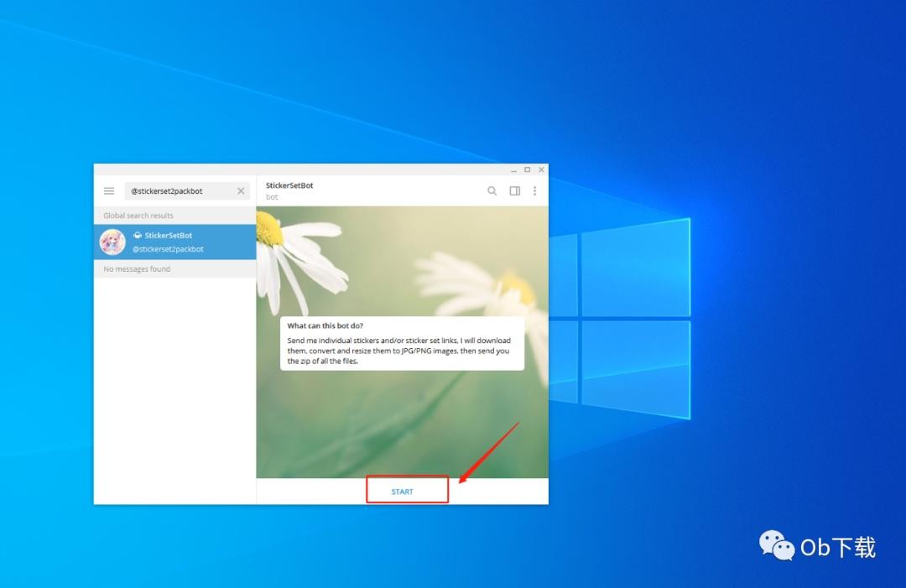Click the WeChat logo watermark
Screen dimensions: 906x588
[x=777, y=546]
